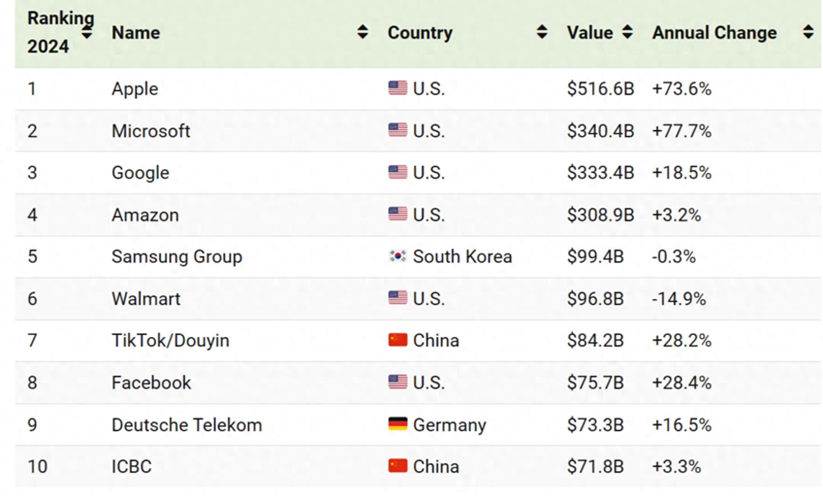Viewport: 823px width, 504px height.
Task: Click the Country column sort arrows
Action: click(542, 32)
